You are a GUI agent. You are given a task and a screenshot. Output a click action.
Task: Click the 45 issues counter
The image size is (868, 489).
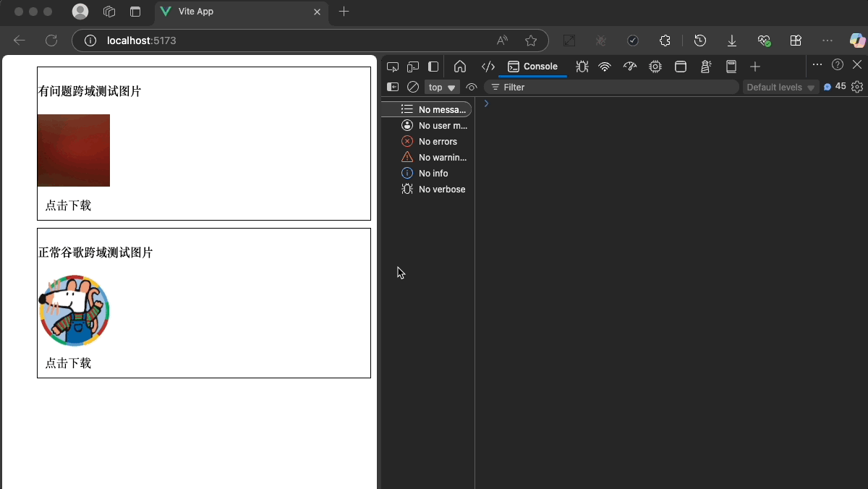pyautogui.click(x=835, y=86)
